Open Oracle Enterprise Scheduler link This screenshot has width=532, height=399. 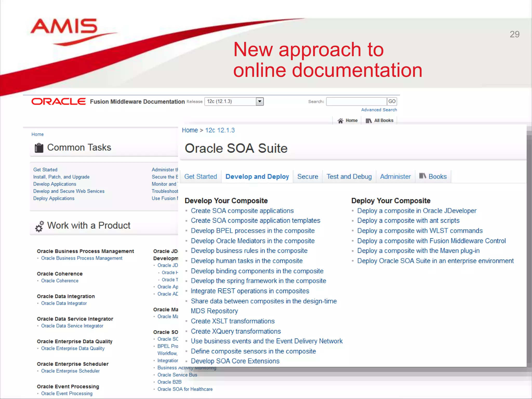tap(70, 371)
